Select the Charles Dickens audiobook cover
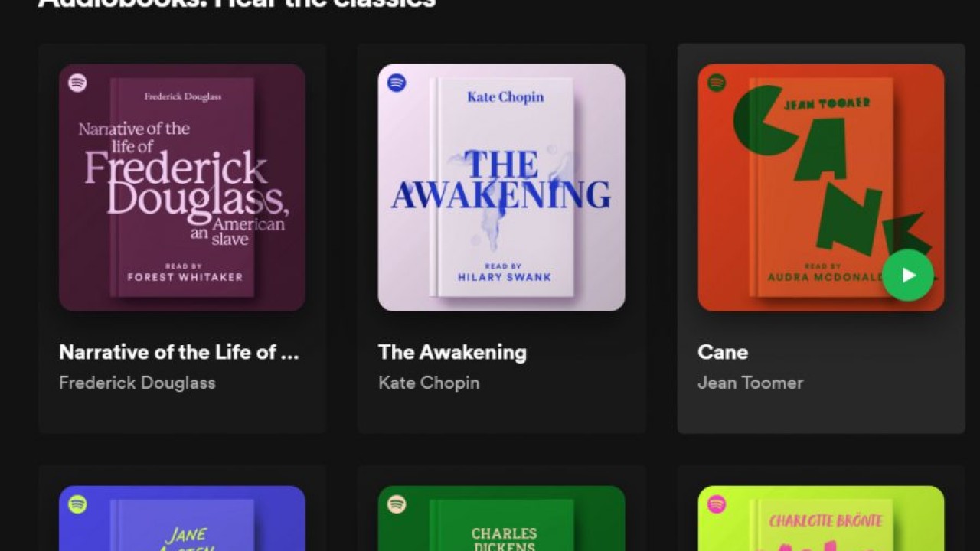Image resolution: width=980 pixels, height=551 pixels. tap(501, 518)
